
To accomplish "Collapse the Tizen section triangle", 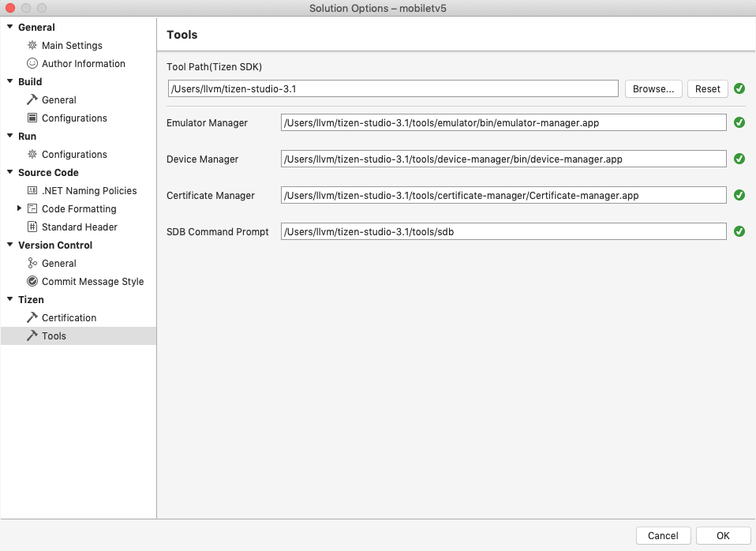I will pyautogui.click(x=9, y=299).
